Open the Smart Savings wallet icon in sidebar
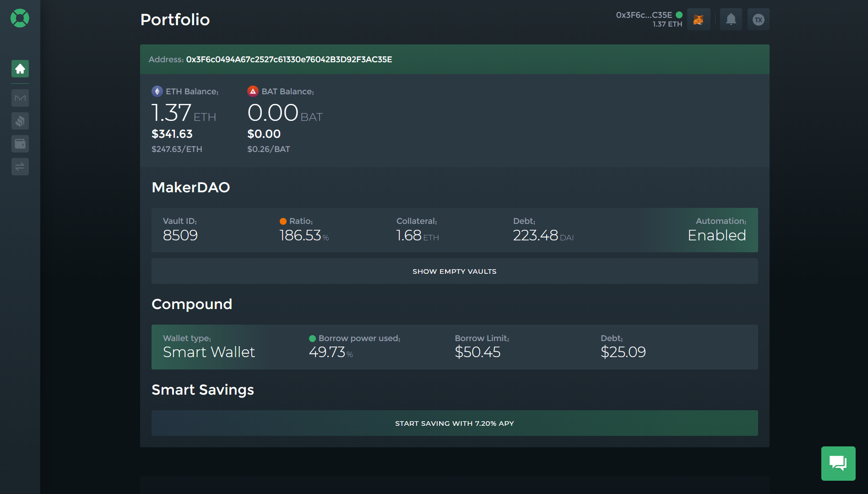 click(20, 144)
